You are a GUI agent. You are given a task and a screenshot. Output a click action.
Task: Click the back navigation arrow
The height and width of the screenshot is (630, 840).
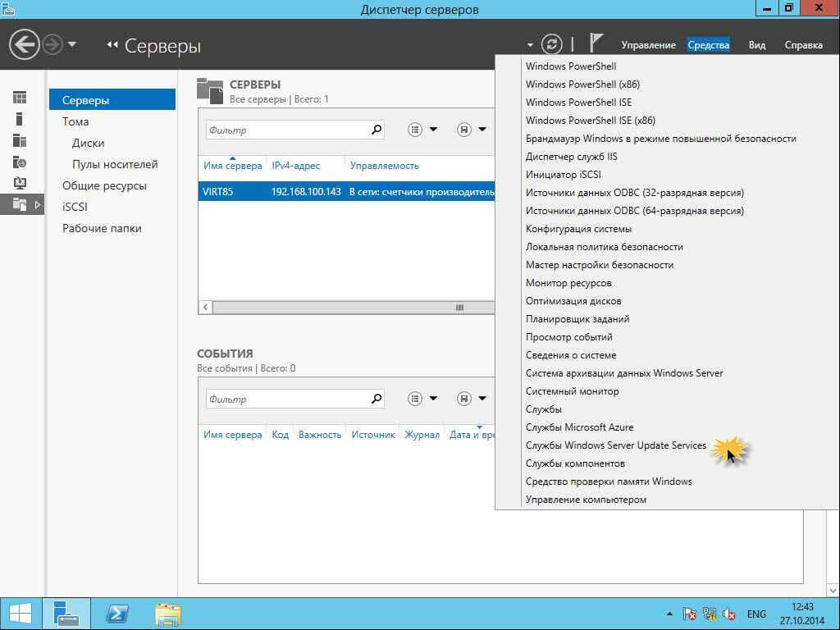(x=24, y=44)
